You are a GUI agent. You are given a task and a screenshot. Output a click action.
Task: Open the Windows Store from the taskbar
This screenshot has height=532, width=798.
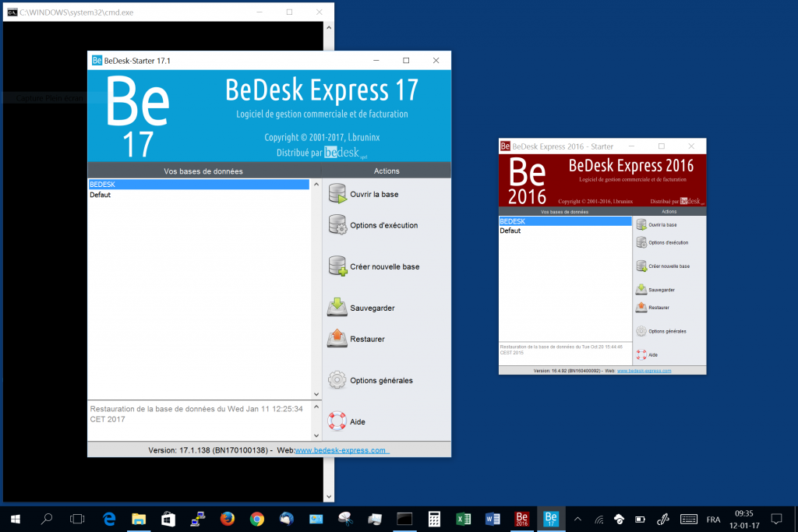pyautogui.click(x=168, y=519)
